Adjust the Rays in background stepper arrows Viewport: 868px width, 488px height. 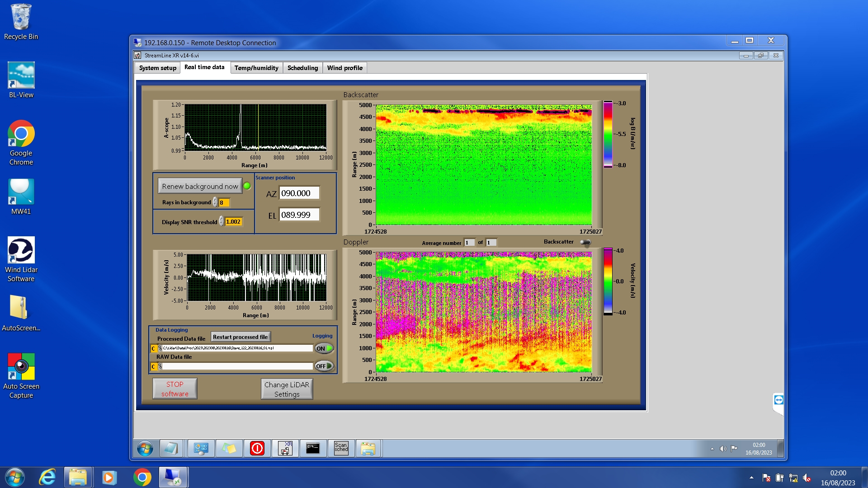click(x=215, y=202)
